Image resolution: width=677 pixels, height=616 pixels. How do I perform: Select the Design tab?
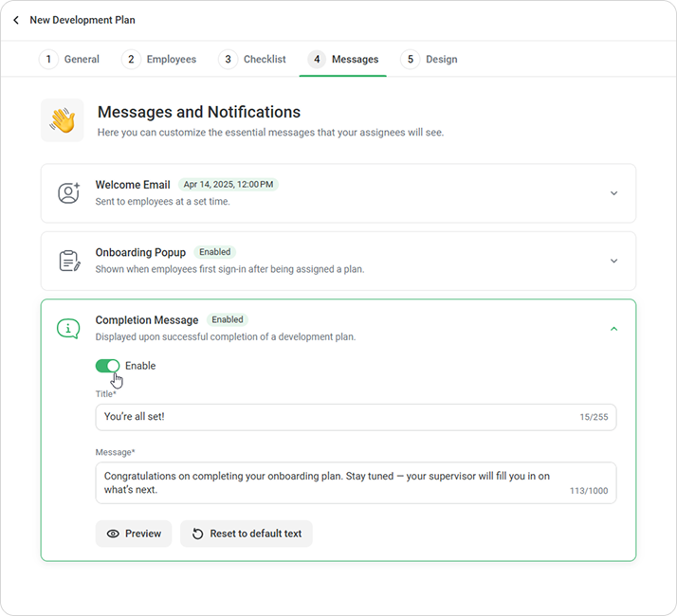click(430, 59)
